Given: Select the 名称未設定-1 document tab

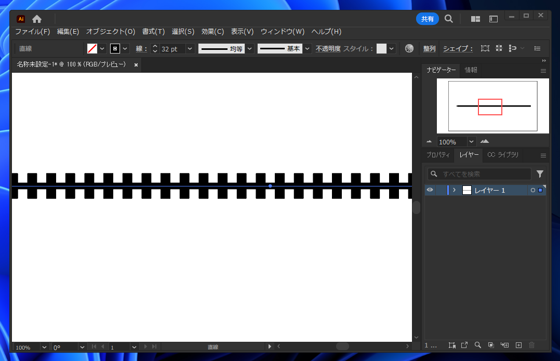Looking at the screenshot, I should coord(71,64).
